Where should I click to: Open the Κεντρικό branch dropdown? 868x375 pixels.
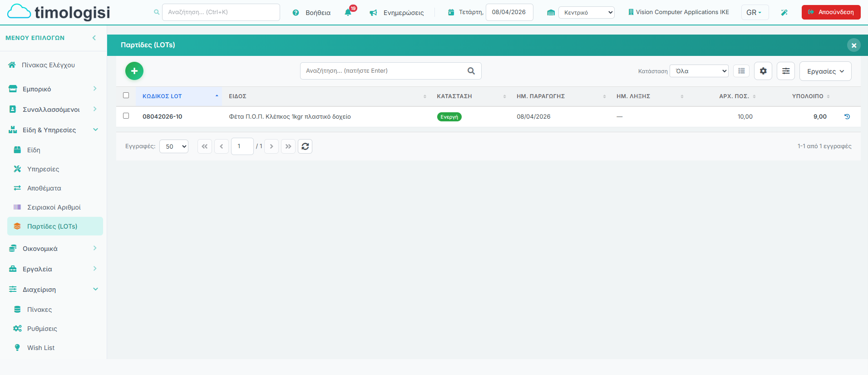click(587, 12)
